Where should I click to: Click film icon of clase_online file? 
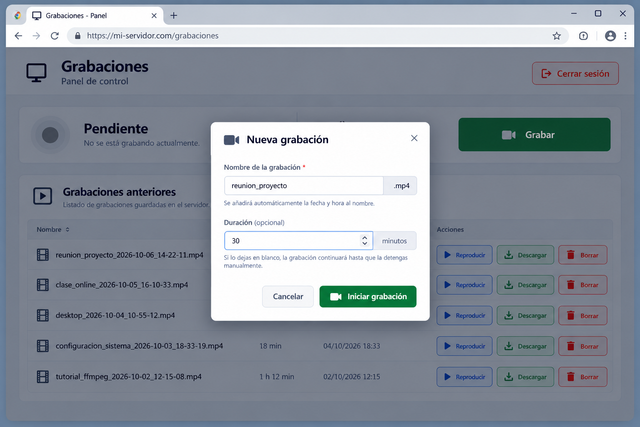tap(43, 285)
